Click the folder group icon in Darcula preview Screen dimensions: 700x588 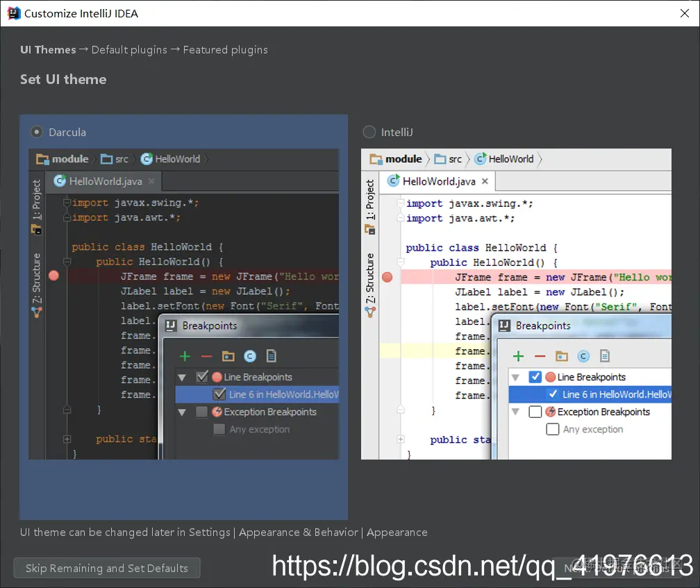pyautogui.click(x=228, y=356)
